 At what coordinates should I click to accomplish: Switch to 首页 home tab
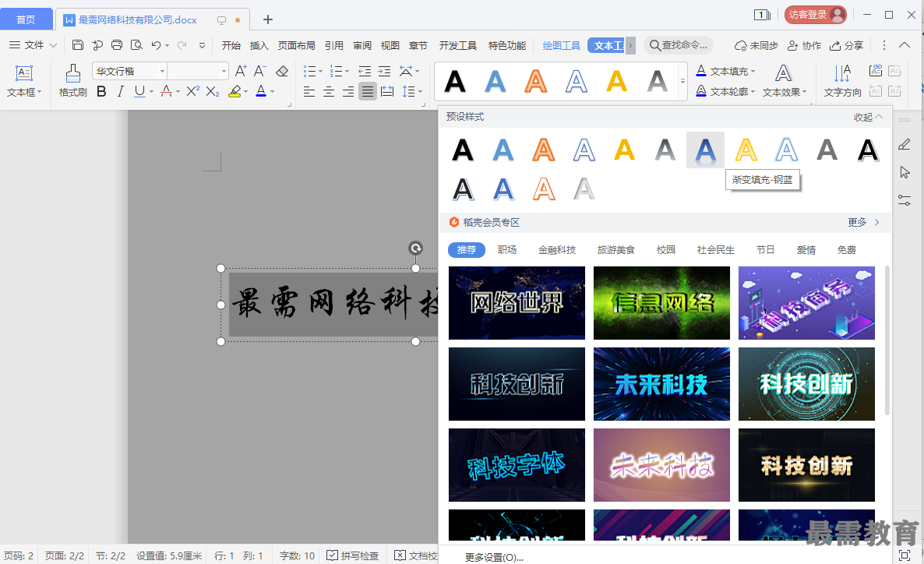click(26, 19)
